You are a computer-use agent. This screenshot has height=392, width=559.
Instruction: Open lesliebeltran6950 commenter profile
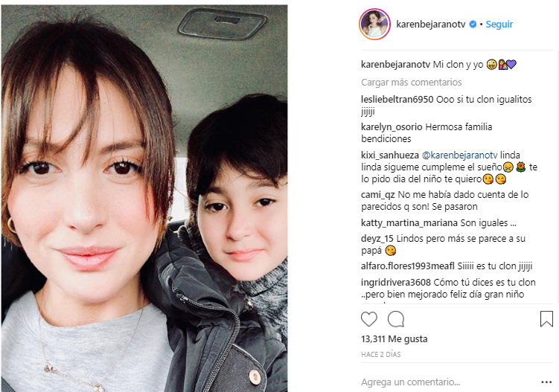click(x=397, y=100)
